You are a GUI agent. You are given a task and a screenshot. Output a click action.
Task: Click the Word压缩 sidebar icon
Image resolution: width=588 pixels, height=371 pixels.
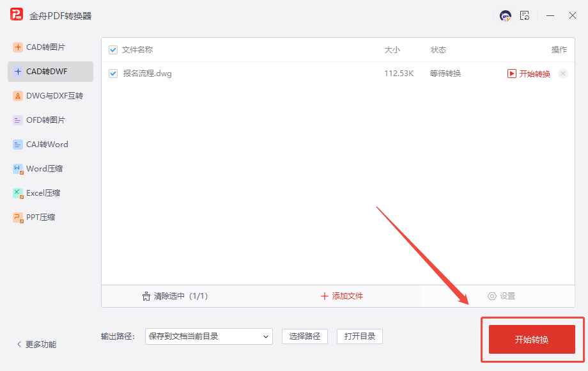(x=18, y=169)
